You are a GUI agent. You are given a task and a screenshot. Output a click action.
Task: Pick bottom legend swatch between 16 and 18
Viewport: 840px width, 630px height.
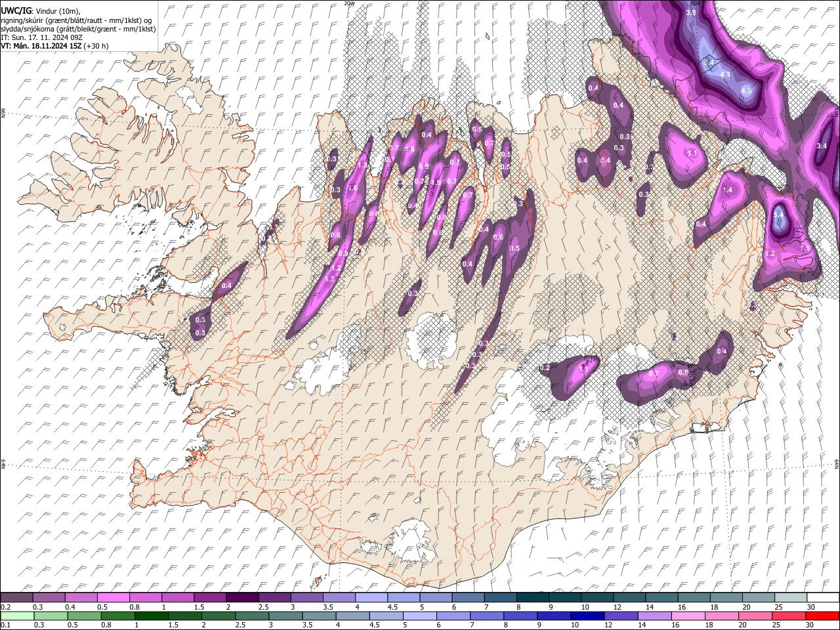click(688, 616)
